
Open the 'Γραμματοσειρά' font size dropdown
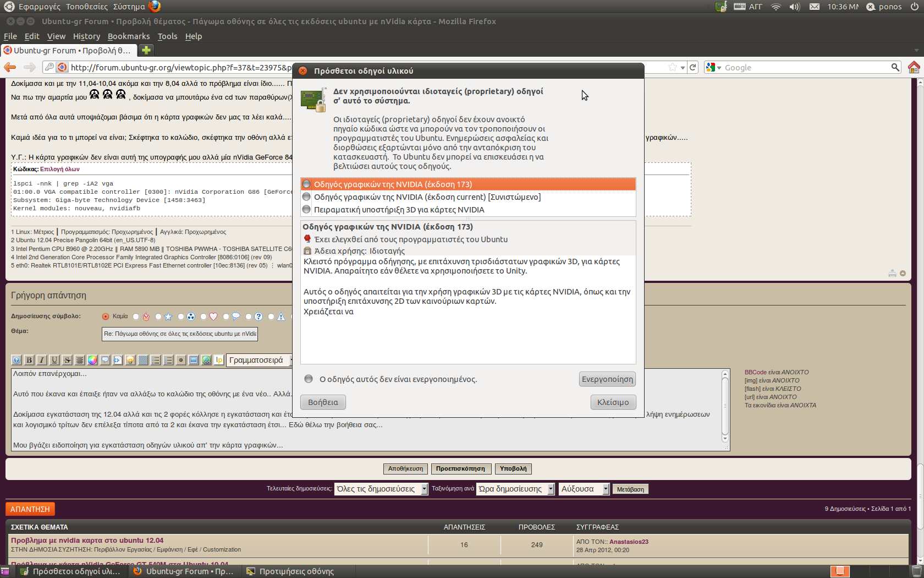coord(260,360)
